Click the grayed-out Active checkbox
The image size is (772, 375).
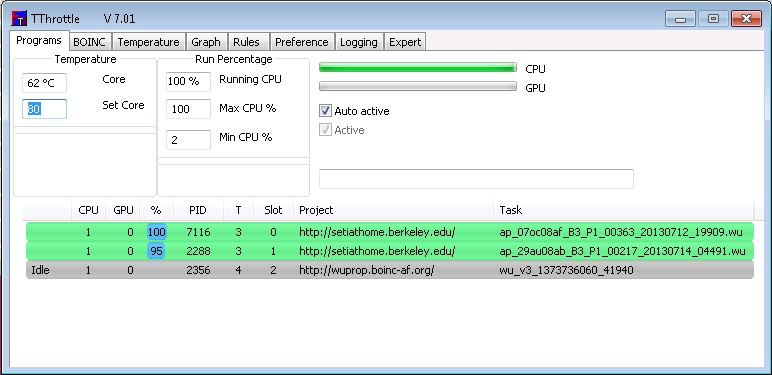click(325, 130)
